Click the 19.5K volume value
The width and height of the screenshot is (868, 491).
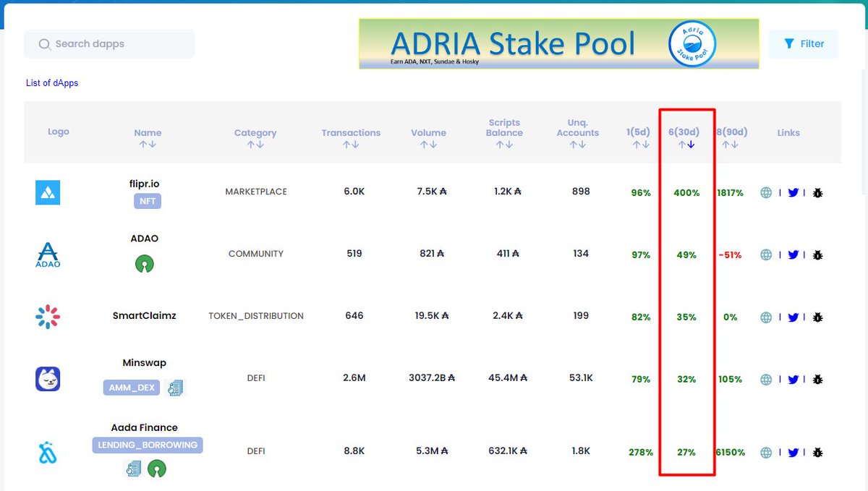point(431,315)
